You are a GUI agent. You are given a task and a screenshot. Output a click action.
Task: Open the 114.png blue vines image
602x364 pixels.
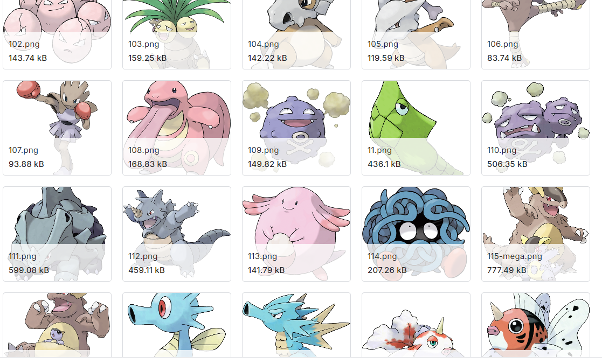click(416, 234)
